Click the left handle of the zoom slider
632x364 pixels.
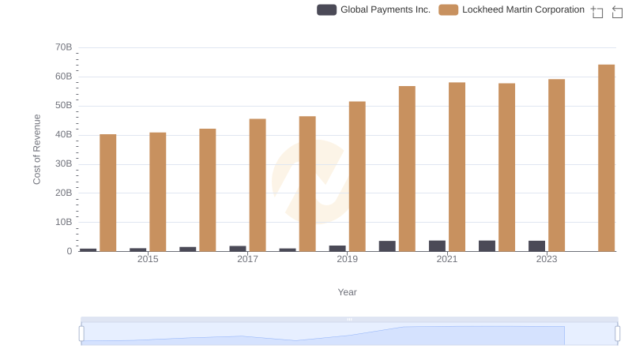[81, 334]
